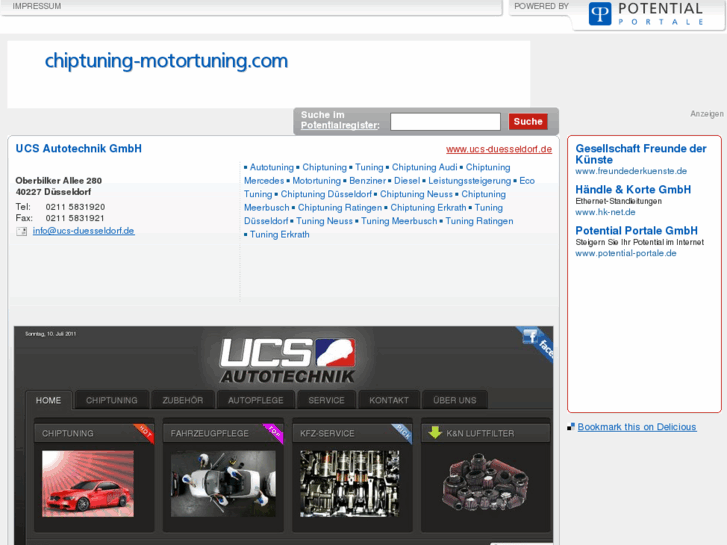Image resolution: width=727 pixels, height=545 pixels.
Task: Select the AUTOPFLEGE tab
Action: tap(255, 400)
